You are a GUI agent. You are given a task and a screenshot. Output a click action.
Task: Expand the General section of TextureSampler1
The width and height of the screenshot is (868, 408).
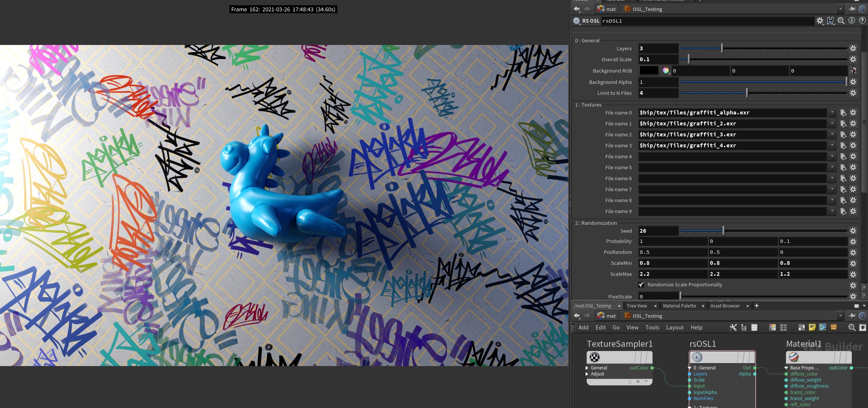click(x=587, y=368)
